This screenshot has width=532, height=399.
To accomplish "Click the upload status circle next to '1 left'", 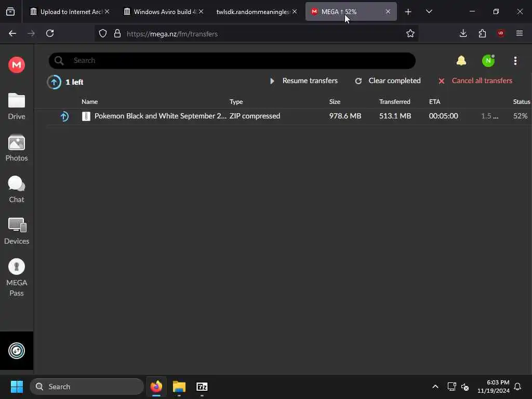I will [x=54, y=82].
